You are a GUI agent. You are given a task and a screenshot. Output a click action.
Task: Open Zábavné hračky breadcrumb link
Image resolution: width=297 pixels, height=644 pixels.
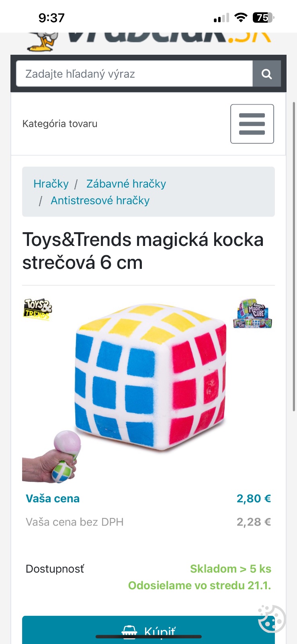click(x=126, y=184)
